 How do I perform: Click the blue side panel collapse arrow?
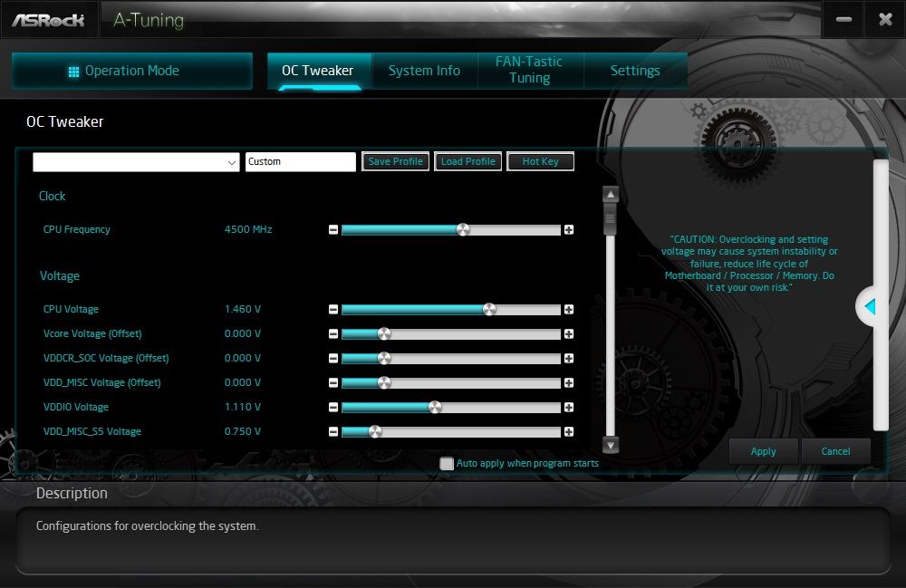coord(870,307)
